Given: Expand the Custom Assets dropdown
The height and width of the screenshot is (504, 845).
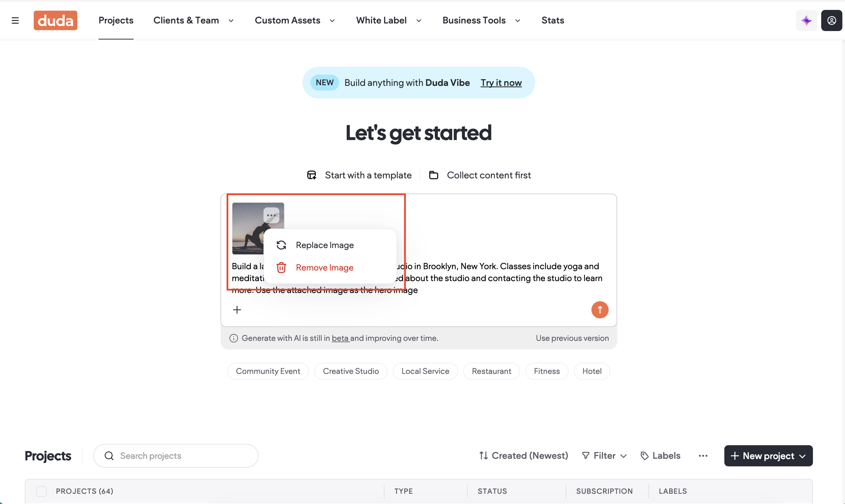Looking at the screenshot, I should pos(332,21).
